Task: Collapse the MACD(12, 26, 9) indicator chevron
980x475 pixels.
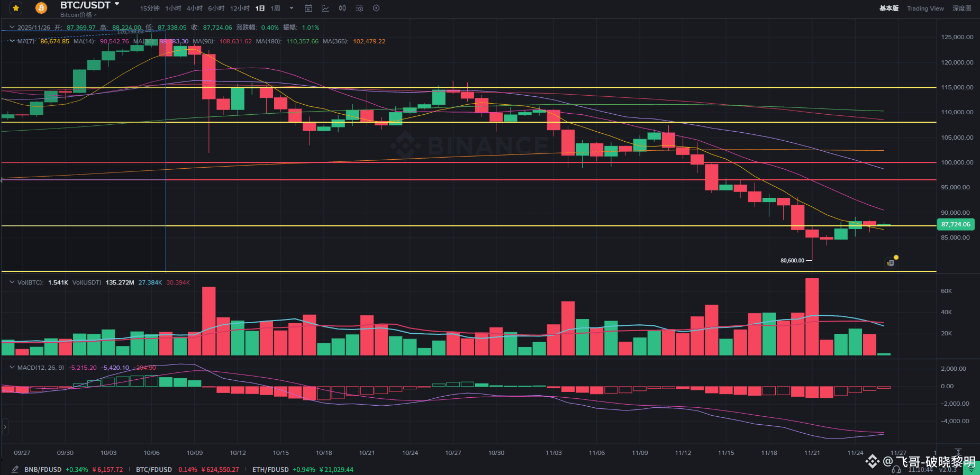Action: 12,367
